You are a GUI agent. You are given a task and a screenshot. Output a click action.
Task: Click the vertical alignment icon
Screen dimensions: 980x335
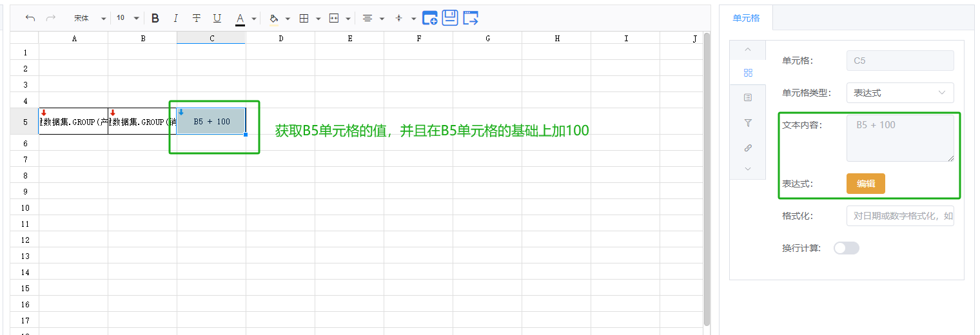398,18
